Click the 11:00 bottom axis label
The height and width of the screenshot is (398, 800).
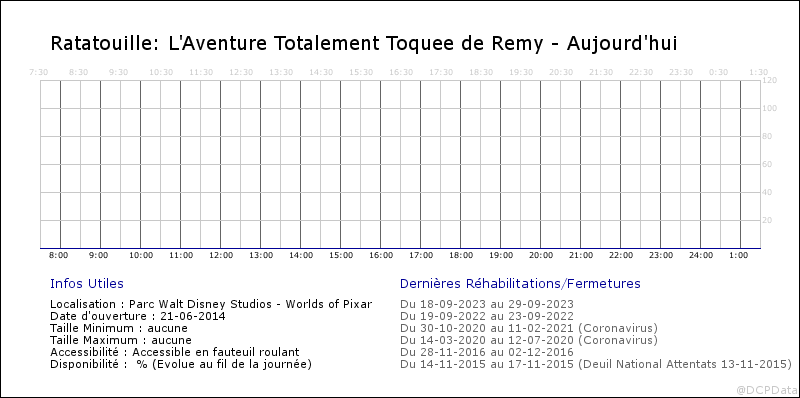181,255
